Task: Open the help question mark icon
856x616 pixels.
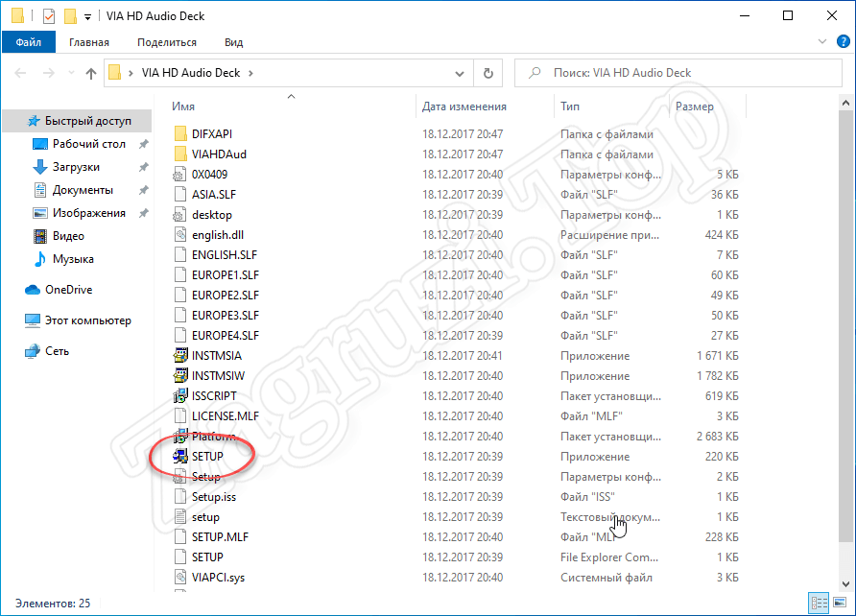Action: click(x=842, y=42)
